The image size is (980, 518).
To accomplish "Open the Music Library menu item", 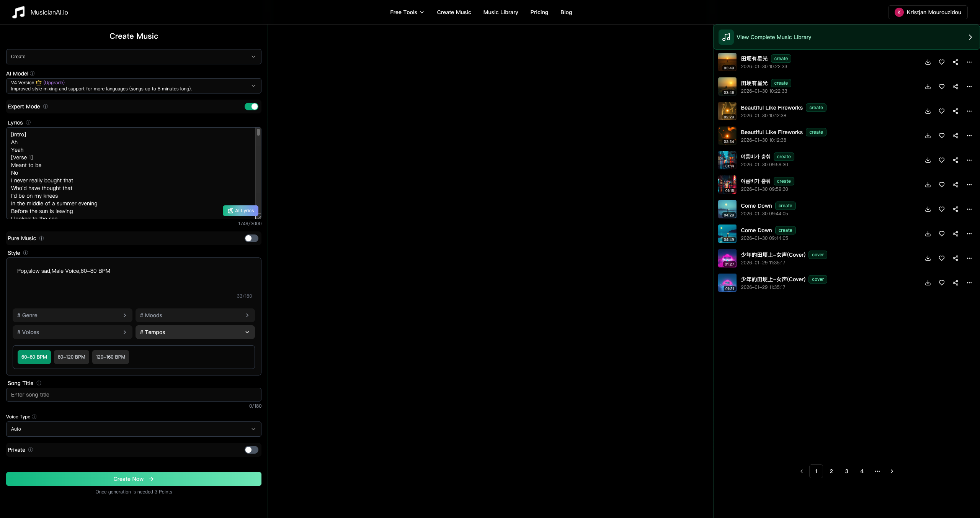I will click(500, 12).
